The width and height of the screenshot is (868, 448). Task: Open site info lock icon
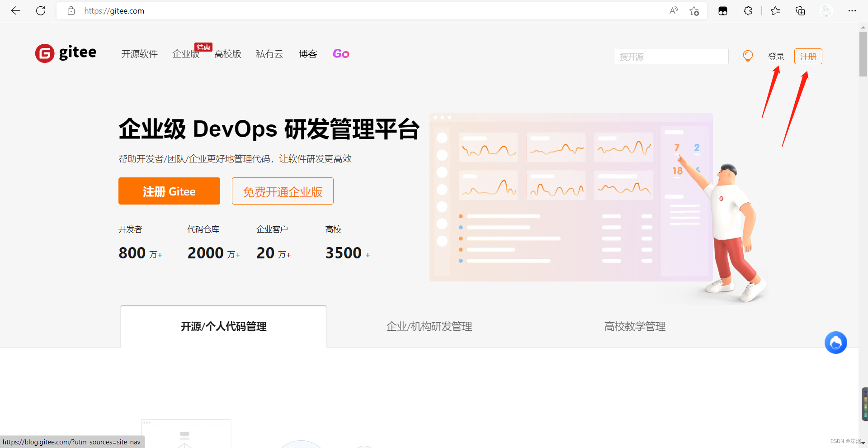71,11
